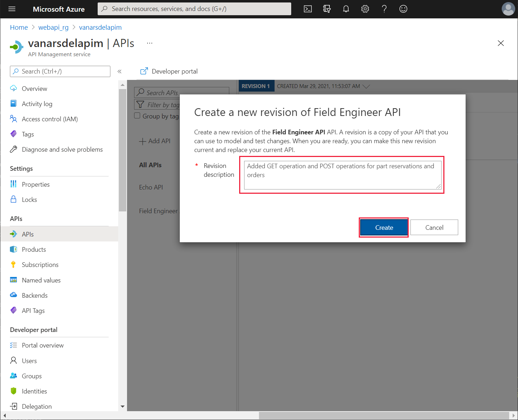Open vanarsdelapim breadcrumb link
This screenshot has width=518, height=420.
coord(100,27)
